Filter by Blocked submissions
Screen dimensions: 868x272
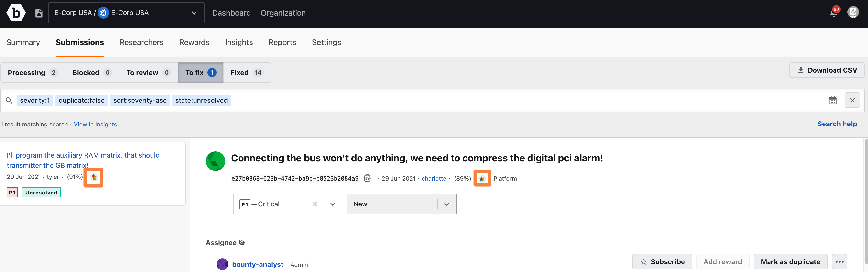[92, 73]
